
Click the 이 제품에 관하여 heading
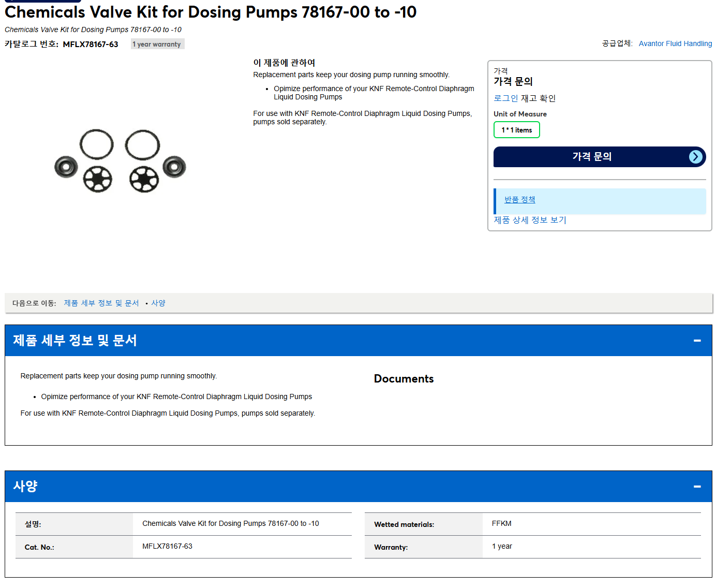click(x=284, y=63)
